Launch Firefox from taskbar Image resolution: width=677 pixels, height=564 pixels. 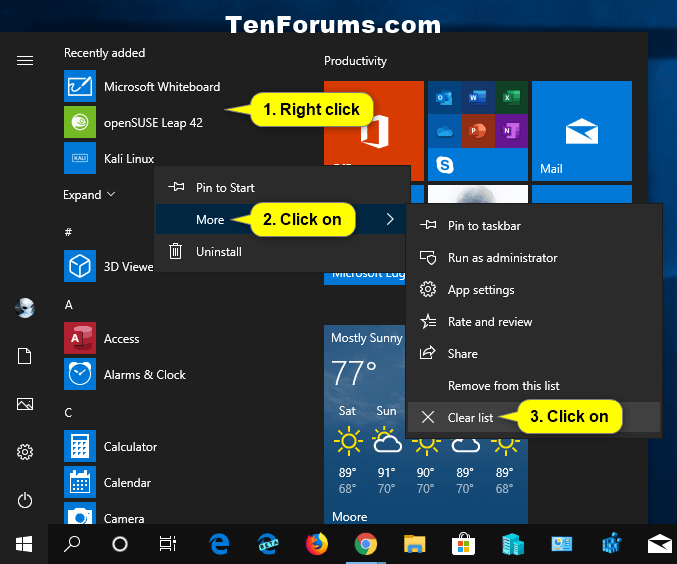coord(316,544)
